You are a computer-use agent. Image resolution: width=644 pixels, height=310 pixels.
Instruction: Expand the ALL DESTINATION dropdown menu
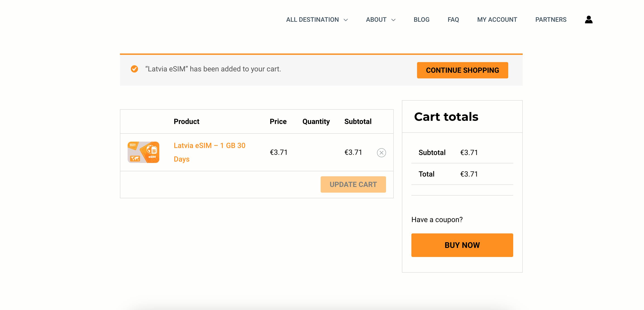point(312,19)
